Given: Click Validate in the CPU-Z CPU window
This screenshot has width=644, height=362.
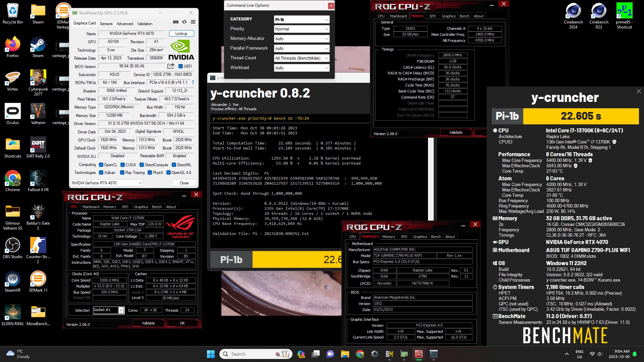Looking at the screenshot, I should [148, 323].
